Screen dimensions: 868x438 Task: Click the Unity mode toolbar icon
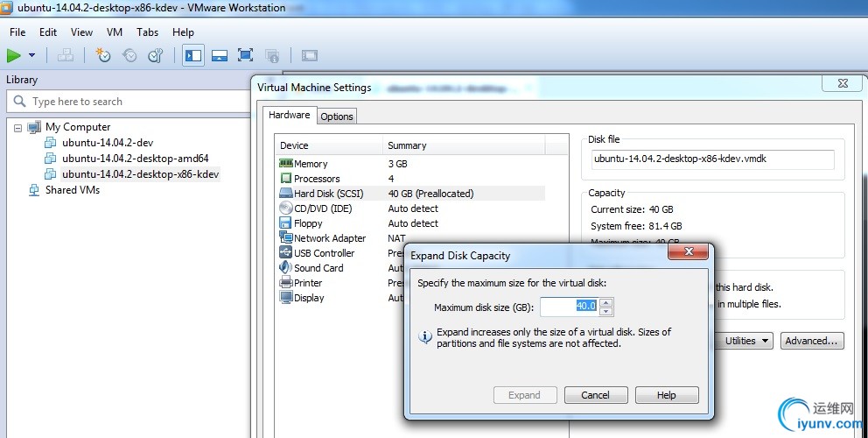coord(272,55)
